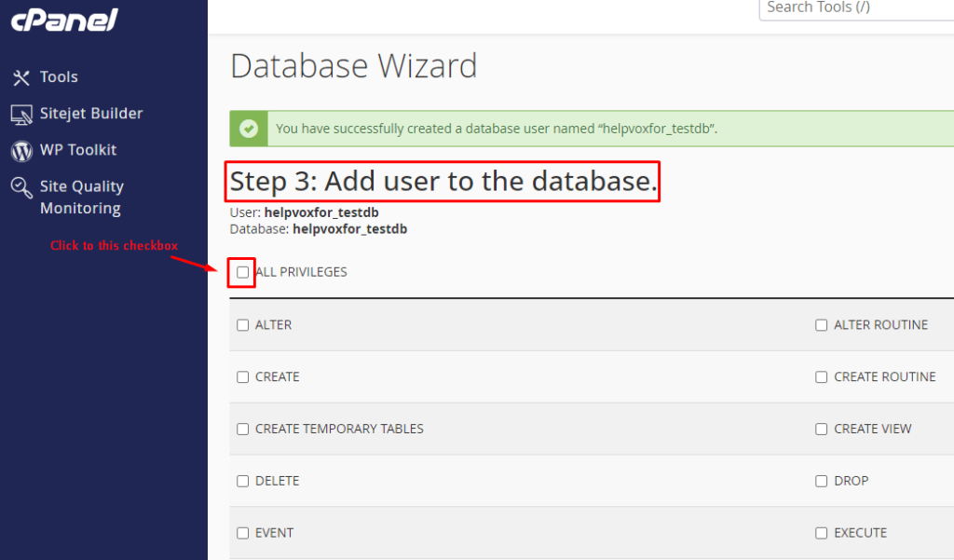This screenshot has width=954, height=560.
Task: Click the Sitejet Builder monitor icon
Action: (x=21, y=115)
